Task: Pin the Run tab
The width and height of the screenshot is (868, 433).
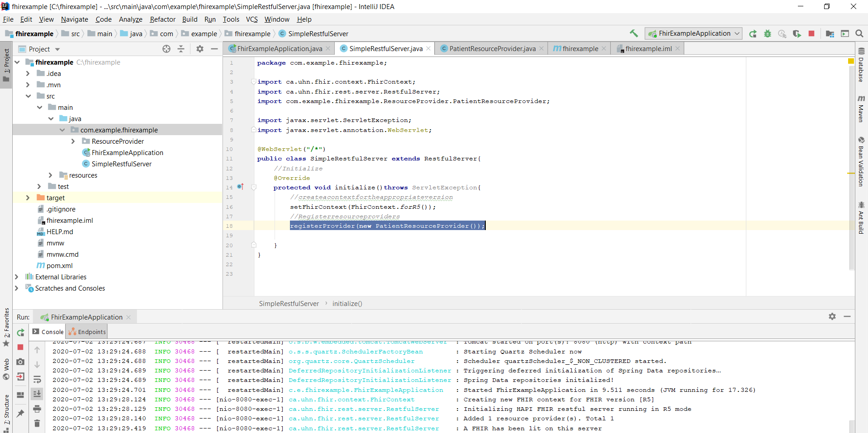Action: point(20,413)
